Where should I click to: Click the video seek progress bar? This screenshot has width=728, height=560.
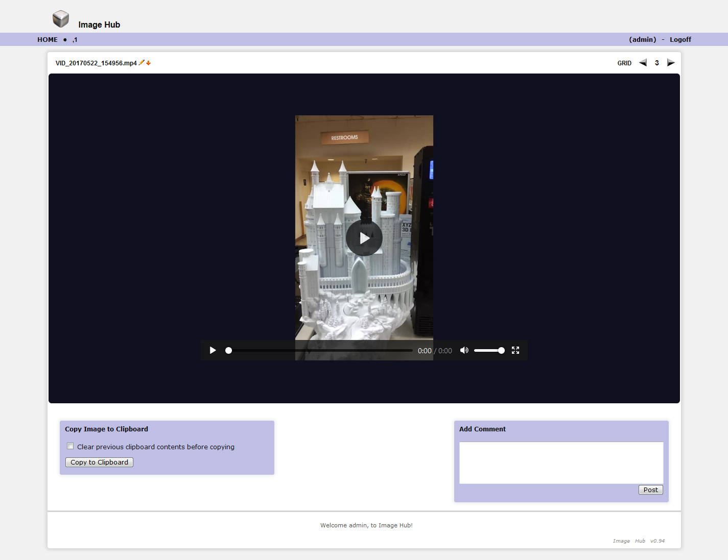click(320, 351)
